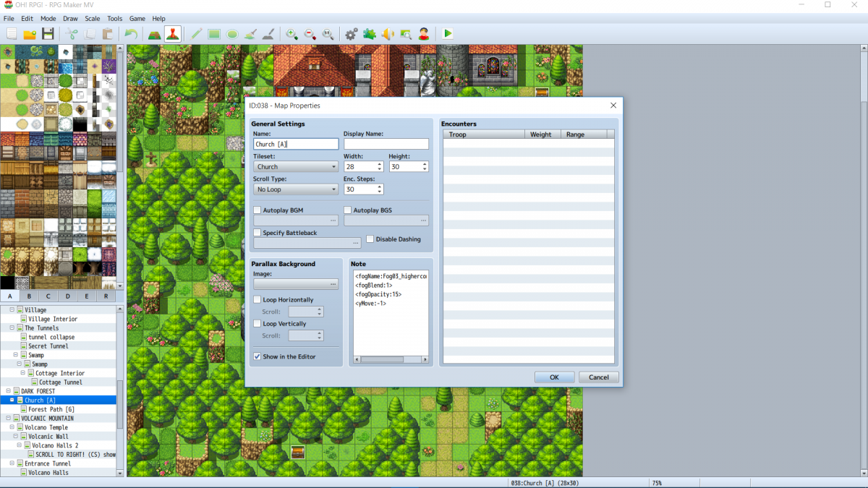
Task: Collapse the Village tree node
Action: point(12,310)
